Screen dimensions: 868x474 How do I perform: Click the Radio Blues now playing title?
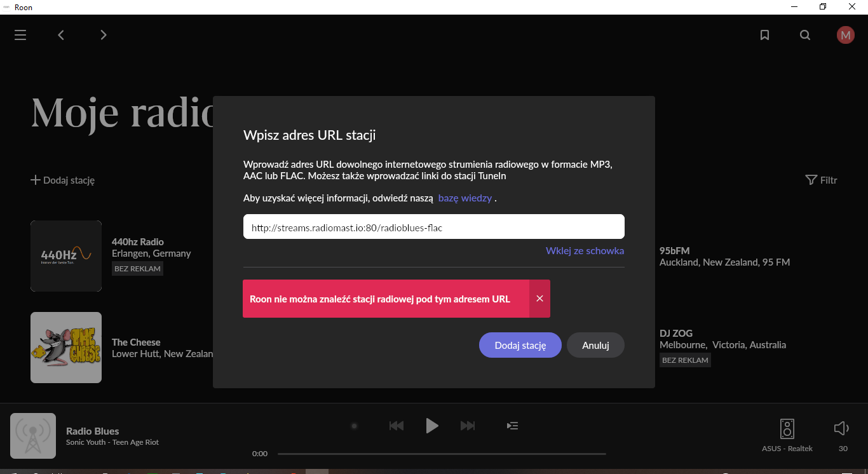[x=93, y=431]
